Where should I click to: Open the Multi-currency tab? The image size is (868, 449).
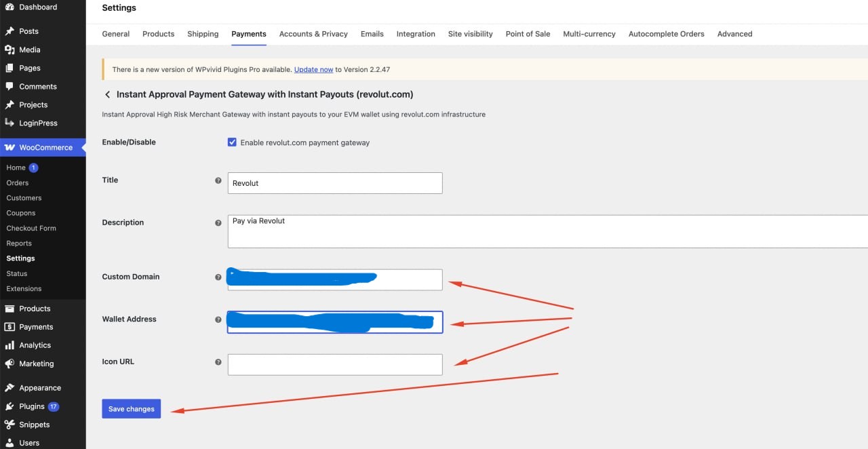pyautogui.click(x=589, y=34)
